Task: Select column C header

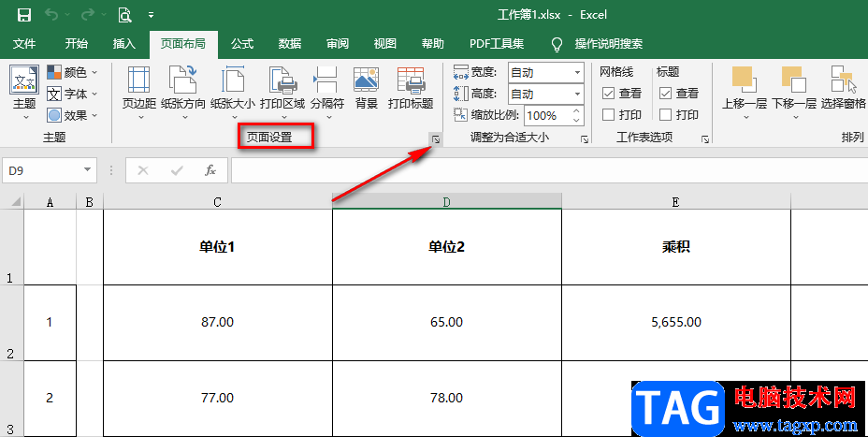Action: click(x=218, y=201)
